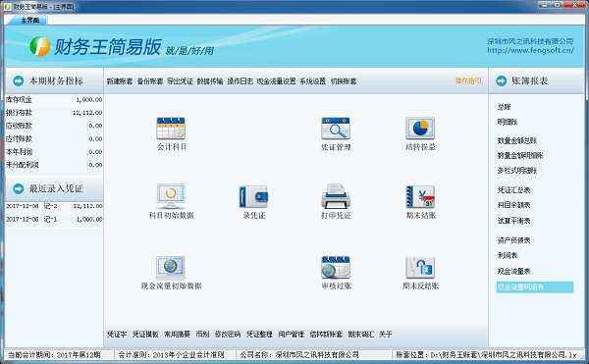Click the arrow beside 账簿报表
589x364 pixels.
click(x=501, y=80)
